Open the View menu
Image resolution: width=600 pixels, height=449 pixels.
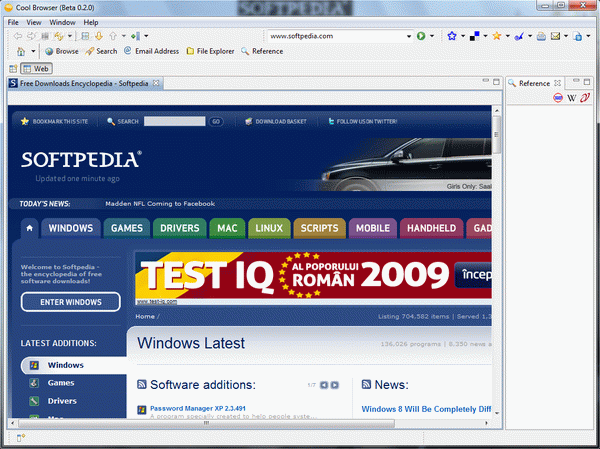34,22
